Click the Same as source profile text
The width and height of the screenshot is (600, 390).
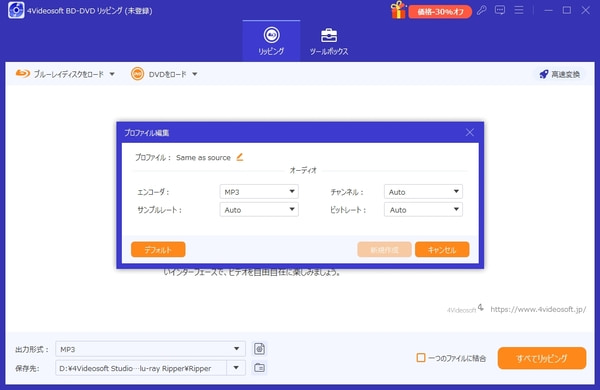point(203,157)
